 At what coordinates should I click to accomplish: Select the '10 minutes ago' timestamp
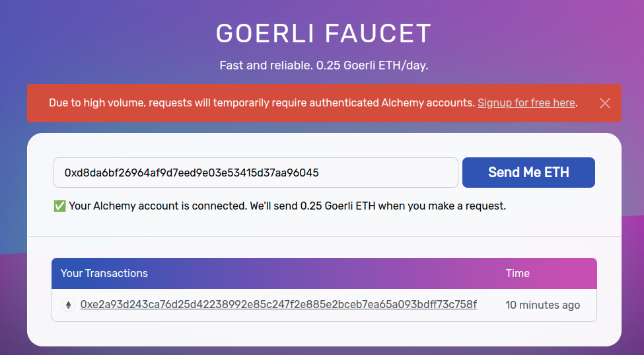point(542,305)
